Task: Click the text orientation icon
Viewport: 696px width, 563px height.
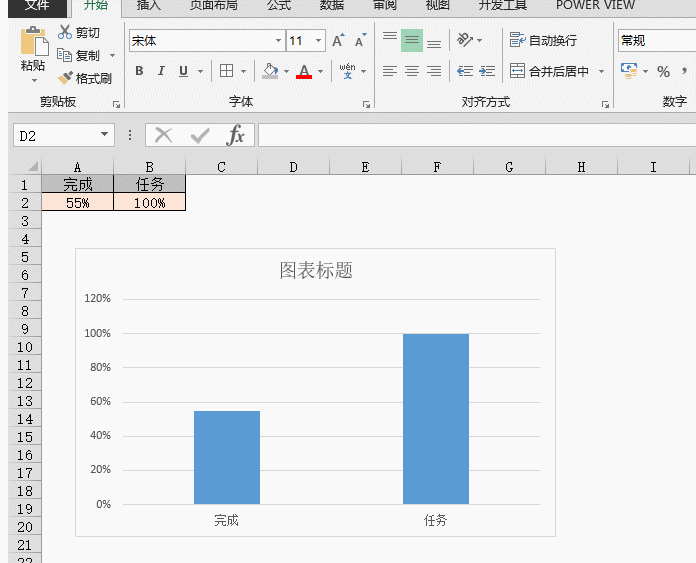Action: 465,40
